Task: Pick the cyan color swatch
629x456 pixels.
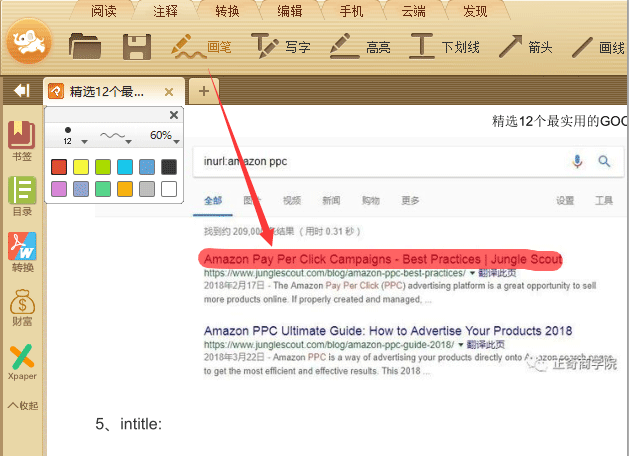Action: (125, 167)
